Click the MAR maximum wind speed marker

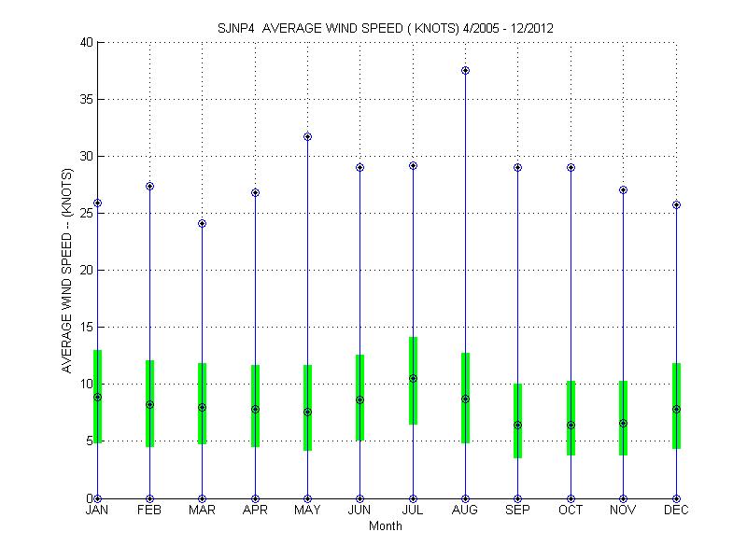point(202,224)
